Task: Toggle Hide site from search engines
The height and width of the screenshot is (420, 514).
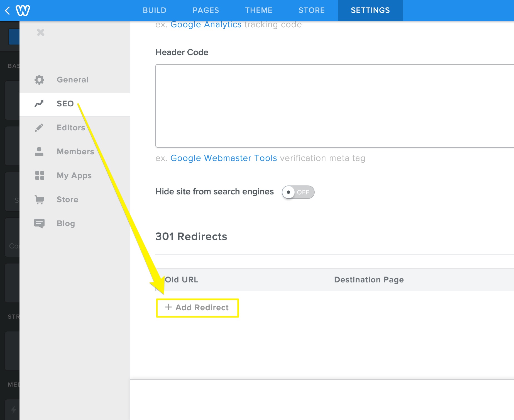Action: [298, 192]
